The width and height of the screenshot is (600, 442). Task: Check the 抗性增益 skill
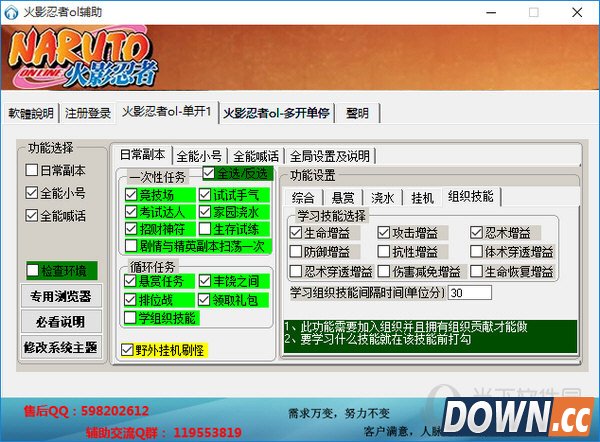click(x=384, y=251)
